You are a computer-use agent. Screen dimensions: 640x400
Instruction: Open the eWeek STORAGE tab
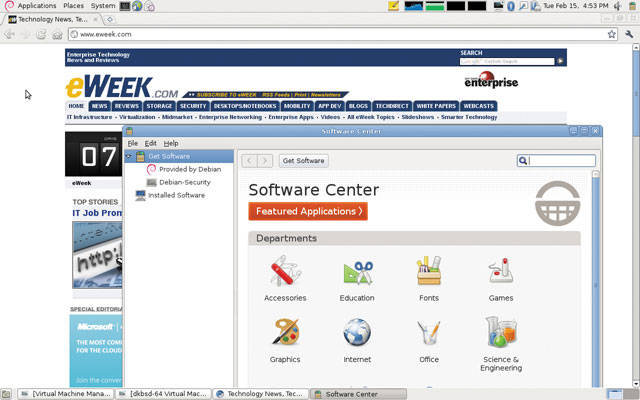pos(160,106)
